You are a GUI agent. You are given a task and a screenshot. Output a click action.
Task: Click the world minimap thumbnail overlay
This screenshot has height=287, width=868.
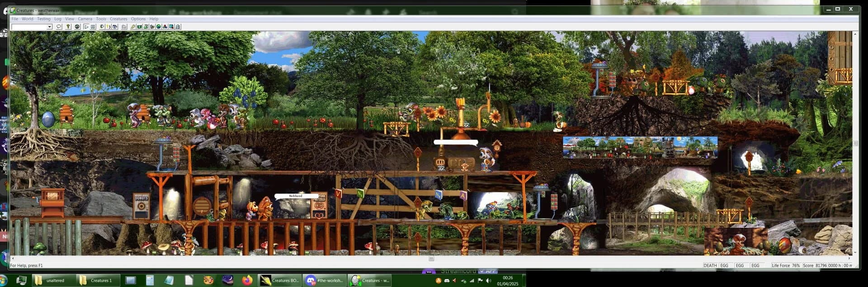640,147
